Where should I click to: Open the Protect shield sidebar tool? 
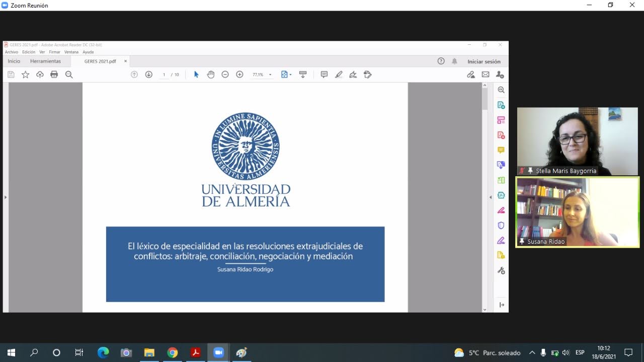point(501,225)
